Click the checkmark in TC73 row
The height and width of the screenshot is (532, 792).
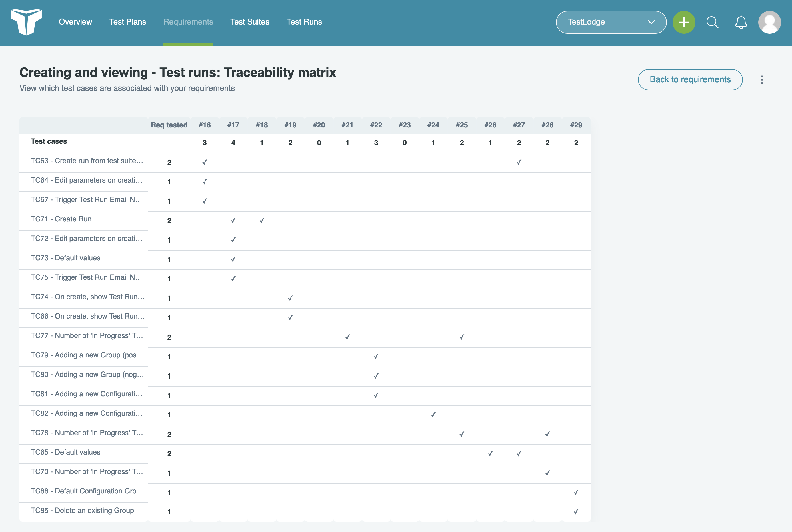233,259
